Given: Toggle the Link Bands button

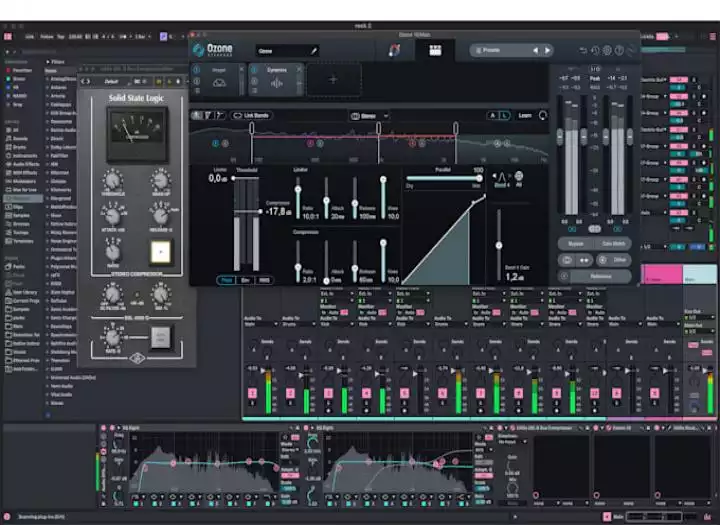Looking at the screenshot, I should pos(251,115).
